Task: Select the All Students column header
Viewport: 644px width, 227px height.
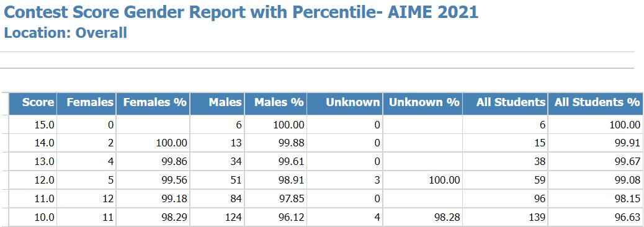Action: (505, 104)
